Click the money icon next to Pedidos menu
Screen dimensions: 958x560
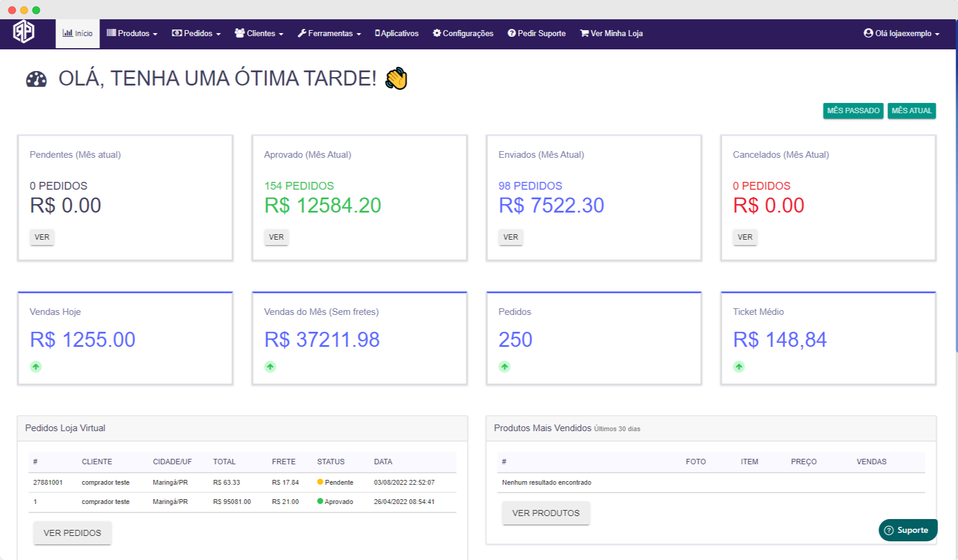tap(177, 33)
